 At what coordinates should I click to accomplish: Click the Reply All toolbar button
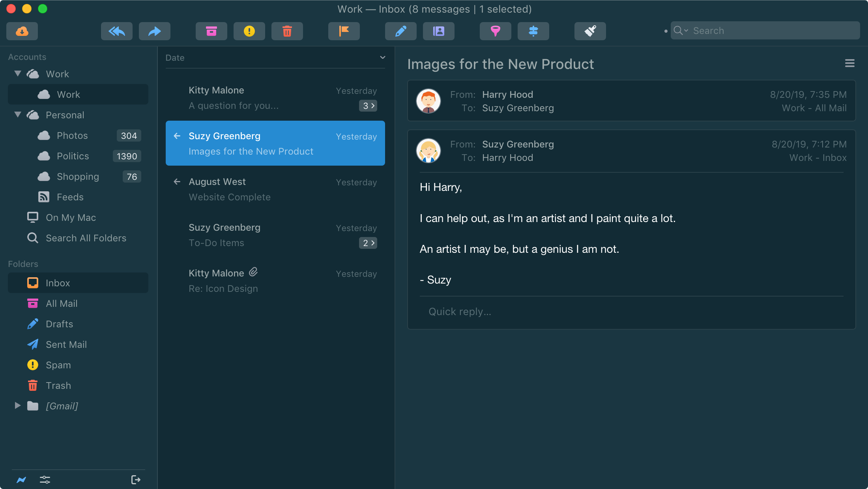(x=117, y=31)
